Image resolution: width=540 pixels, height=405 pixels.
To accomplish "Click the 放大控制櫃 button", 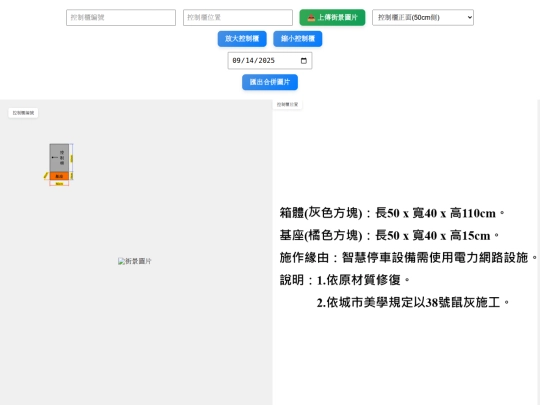I will point(242,39).
